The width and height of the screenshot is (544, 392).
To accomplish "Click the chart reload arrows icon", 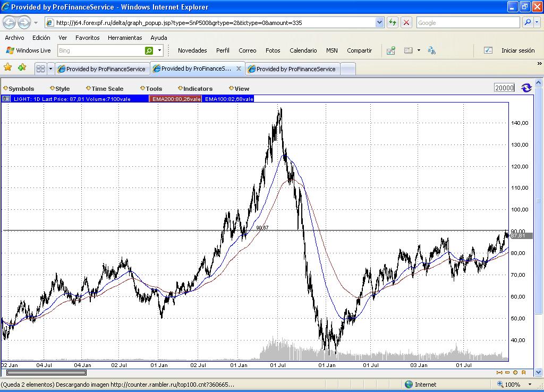I will pyautogui.click(x=526, y=88).
